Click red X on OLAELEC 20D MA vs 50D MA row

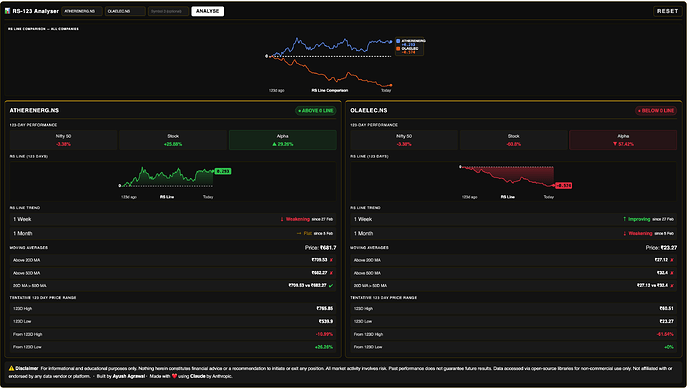click(x=672, y=286)
